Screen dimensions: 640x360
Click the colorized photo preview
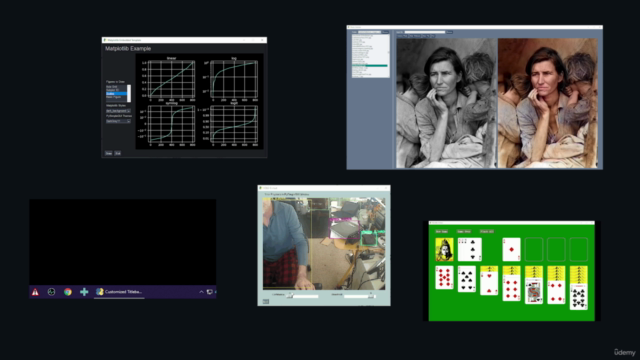tap(548, 103)
